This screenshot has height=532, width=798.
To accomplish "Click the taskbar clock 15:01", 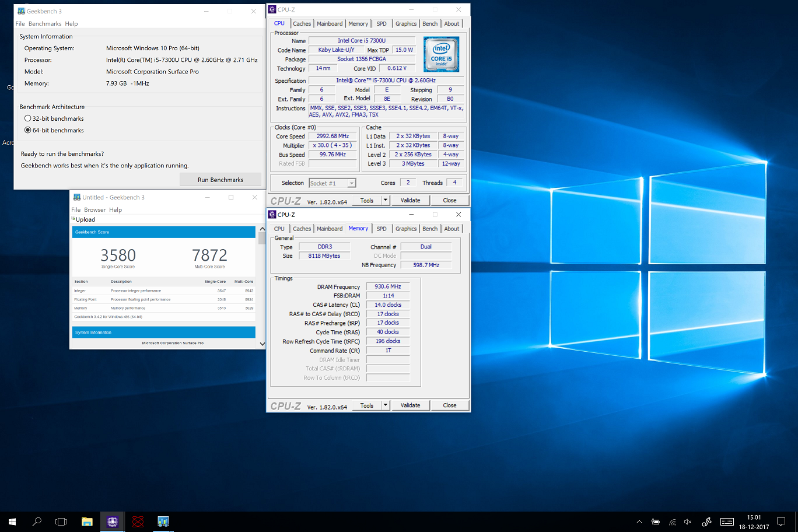I will (754, 517).
